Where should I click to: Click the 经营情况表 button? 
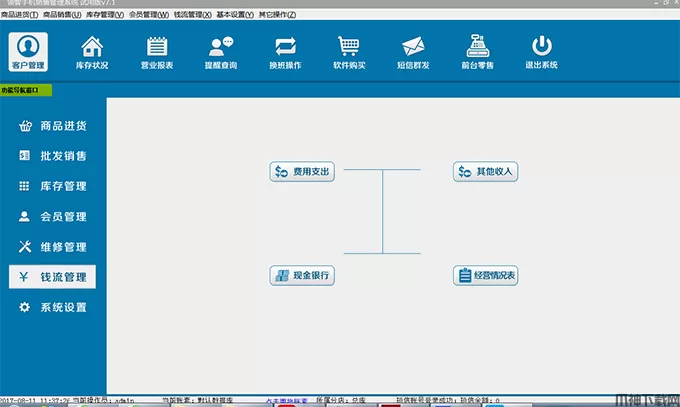pyautogui.click(x=486, y=276)
